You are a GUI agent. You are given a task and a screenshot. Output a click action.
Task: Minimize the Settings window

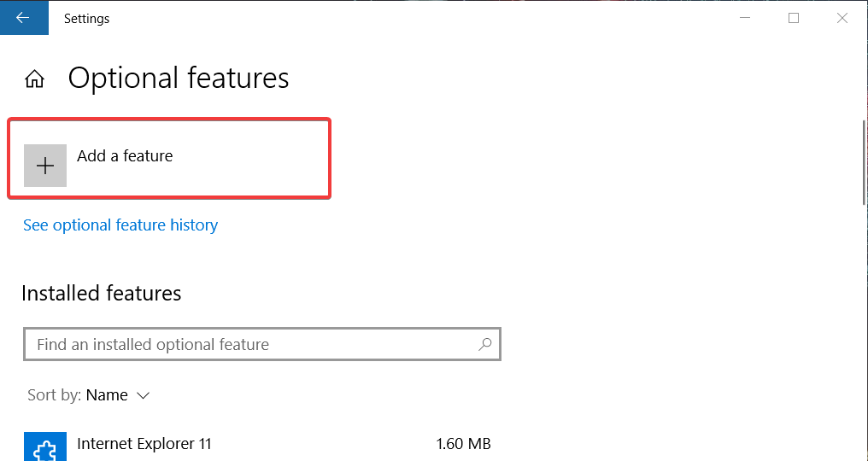click(745, 18)
